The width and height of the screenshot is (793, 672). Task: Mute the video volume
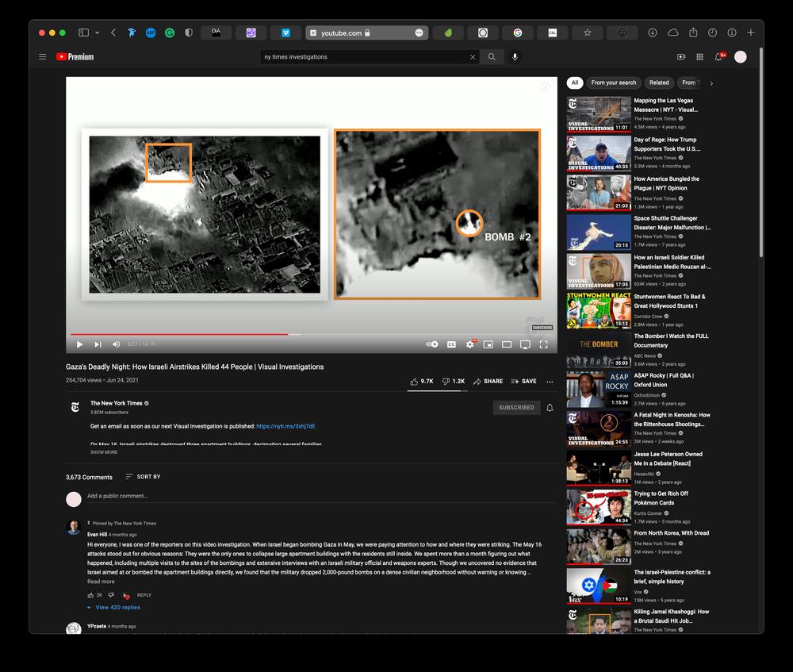point(116,344)
